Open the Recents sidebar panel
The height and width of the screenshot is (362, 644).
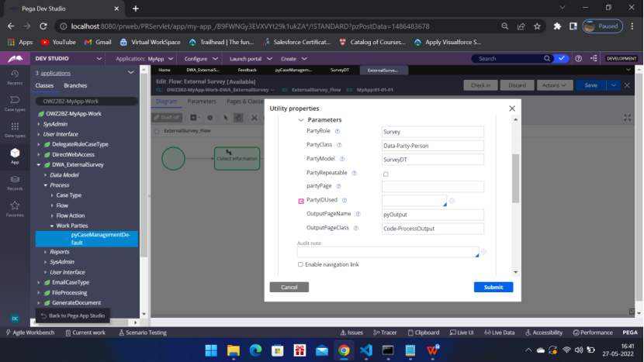[x=15, y=78]
